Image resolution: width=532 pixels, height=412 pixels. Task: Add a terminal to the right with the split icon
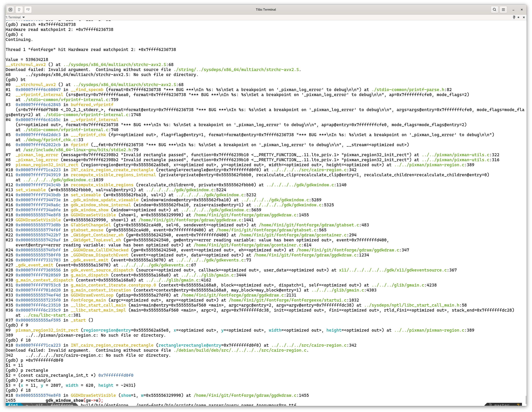pos(28,10)
